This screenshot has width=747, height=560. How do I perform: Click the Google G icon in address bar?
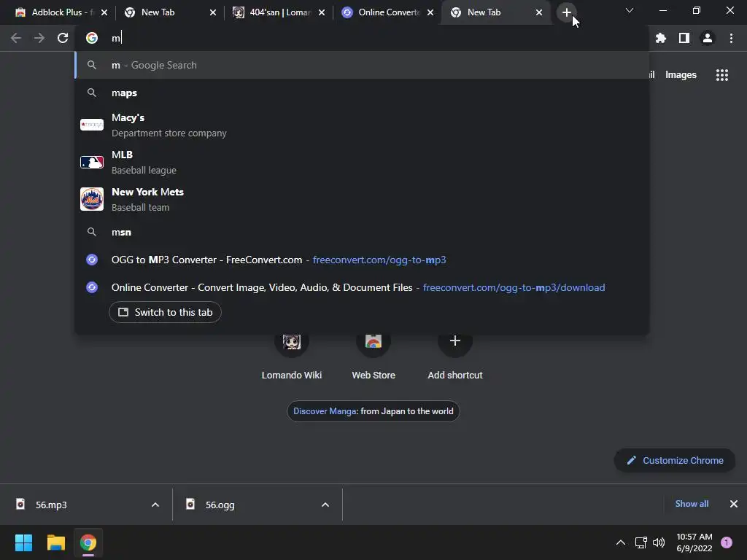pyautogui.click(x=91, y=38)
